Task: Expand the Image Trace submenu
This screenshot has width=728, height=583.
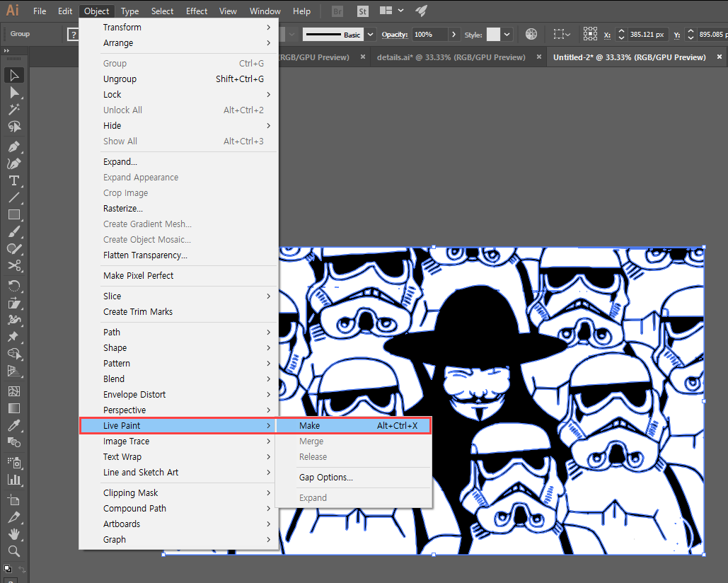Action: click(178, 441)
